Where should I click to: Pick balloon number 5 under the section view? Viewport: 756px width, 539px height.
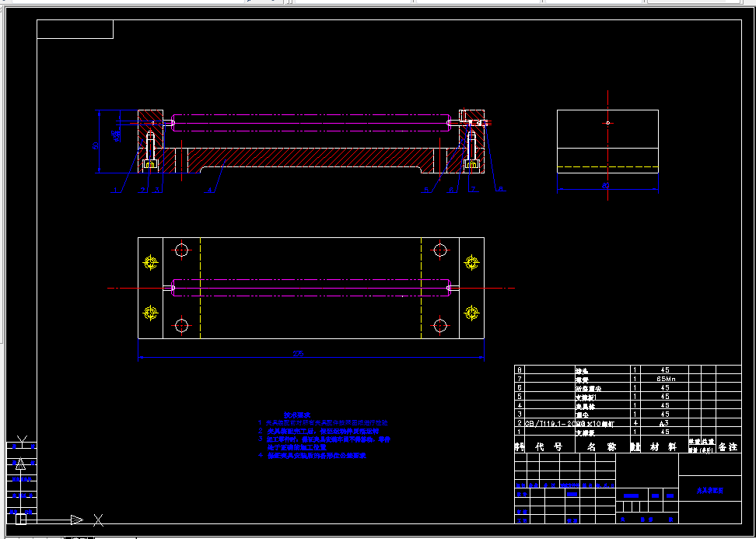click(427, 190)
